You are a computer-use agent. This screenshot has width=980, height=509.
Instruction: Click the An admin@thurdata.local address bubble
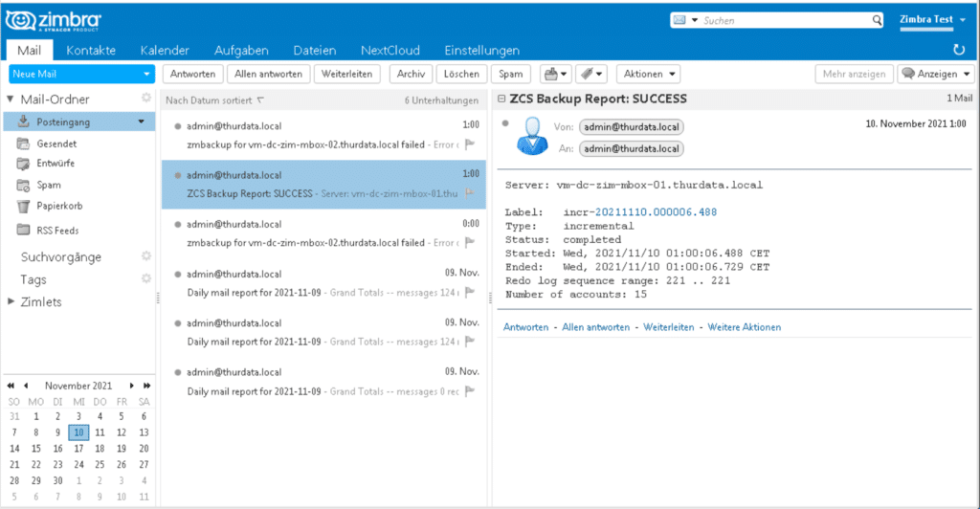click(632, 148)
